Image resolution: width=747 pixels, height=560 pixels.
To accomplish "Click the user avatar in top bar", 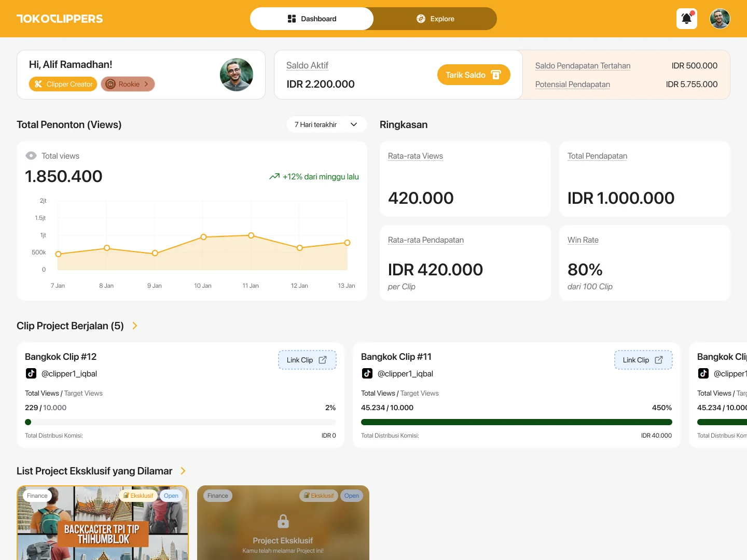I will [x=720, y=19].
